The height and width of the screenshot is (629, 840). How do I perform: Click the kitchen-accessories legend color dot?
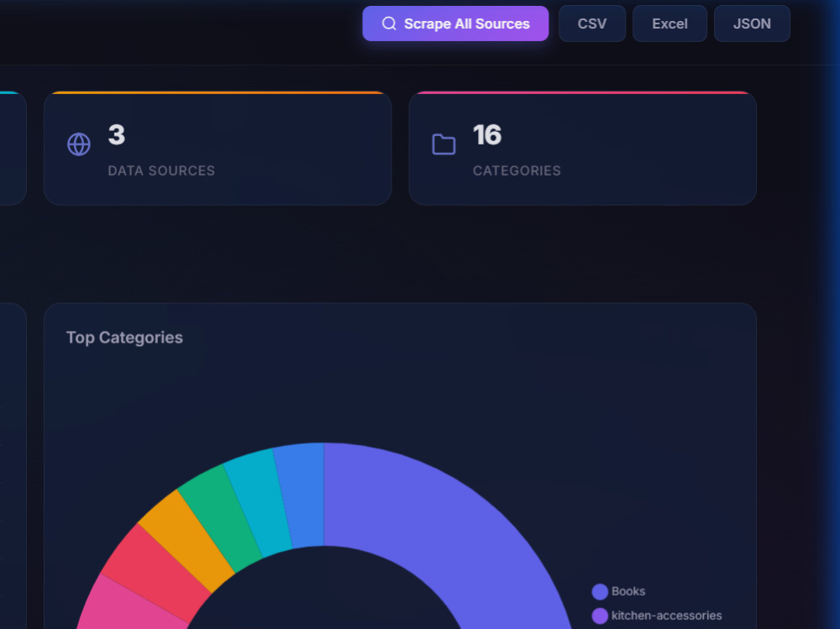point(600,616)
